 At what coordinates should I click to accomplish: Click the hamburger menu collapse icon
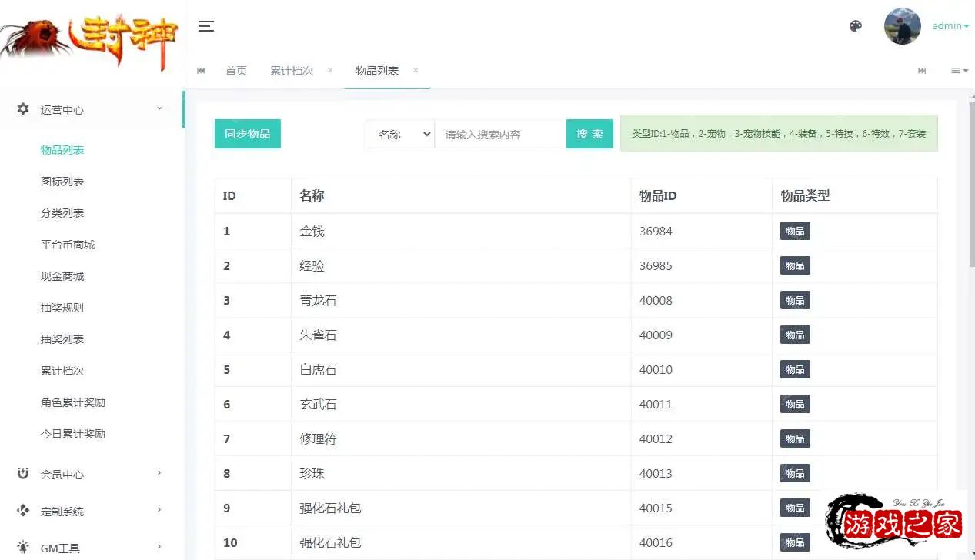(x=205, y=26)
